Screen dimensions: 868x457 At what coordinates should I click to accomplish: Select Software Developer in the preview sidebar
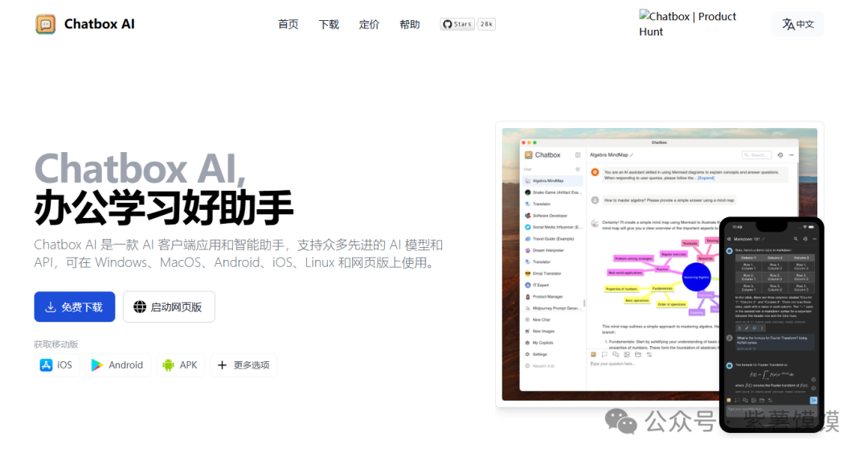pos(552,216)
